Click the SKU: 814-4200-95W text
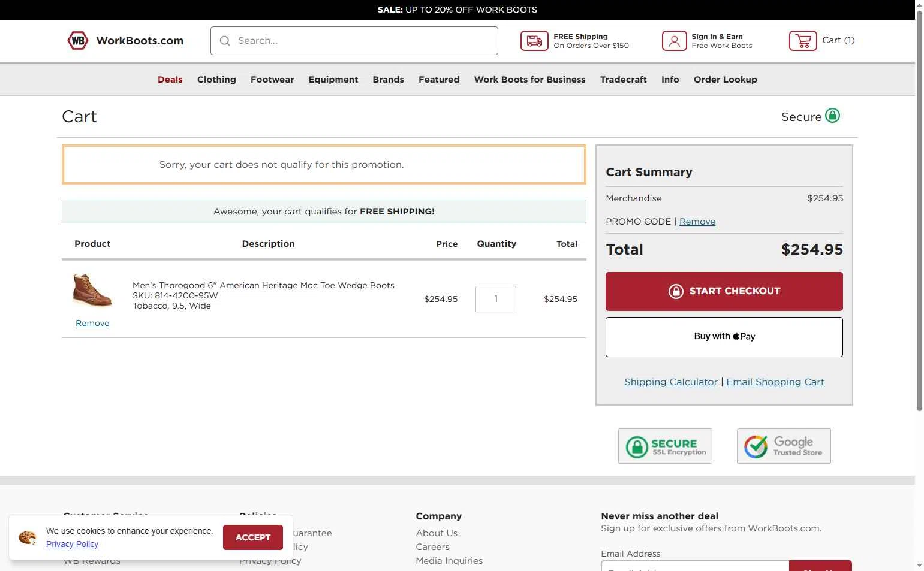The height and width of the screenshot is (571, 924). tap(175, 295)
